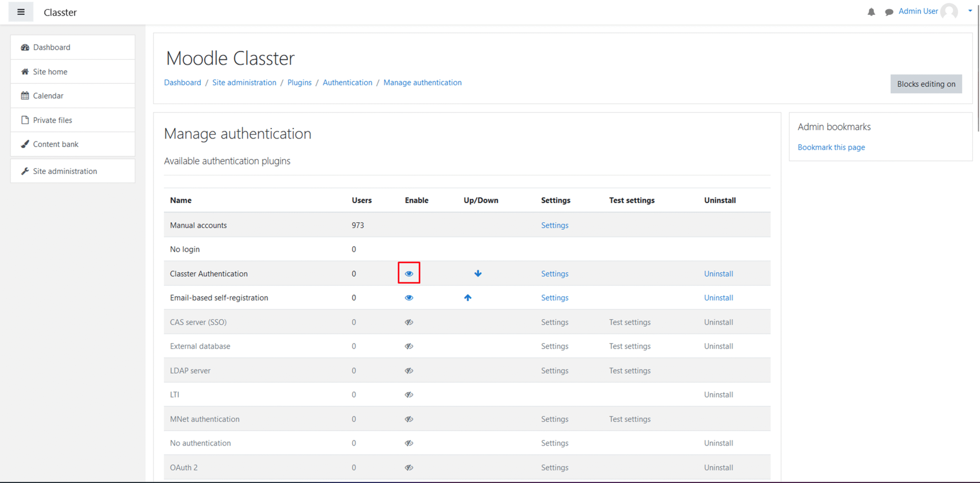Click the Dashboard breadcrumb link

182,83
